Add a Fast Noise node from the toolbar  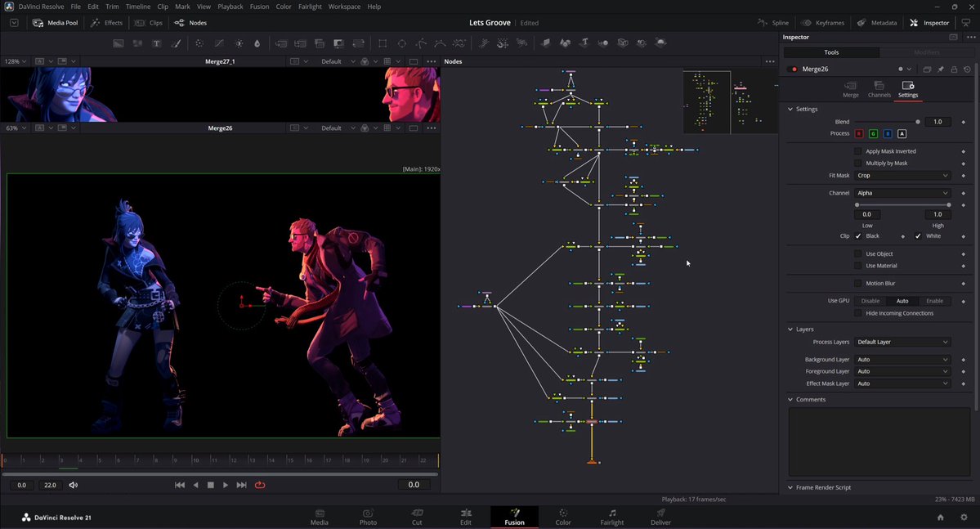[x=137, y=43]
